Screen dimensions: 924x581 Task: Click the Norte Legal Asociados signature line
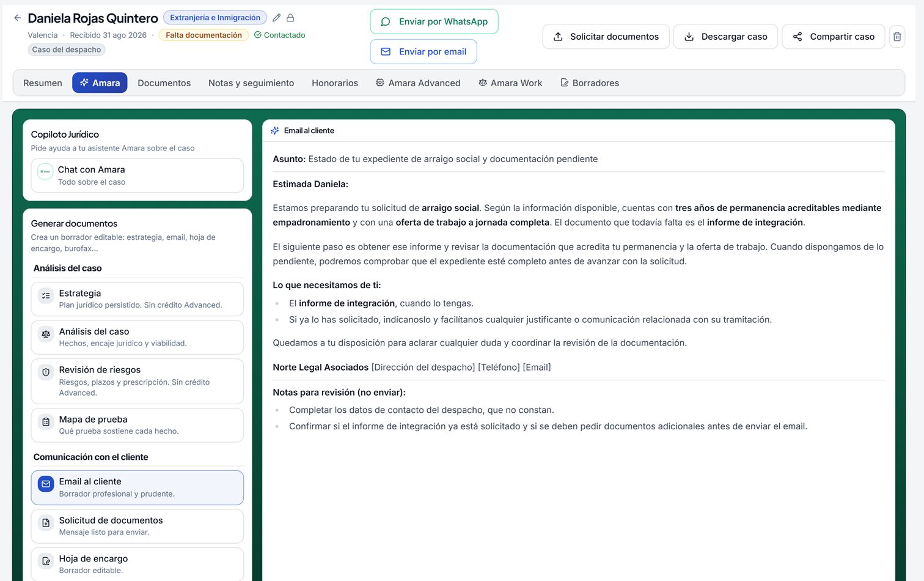coord(412,368)
